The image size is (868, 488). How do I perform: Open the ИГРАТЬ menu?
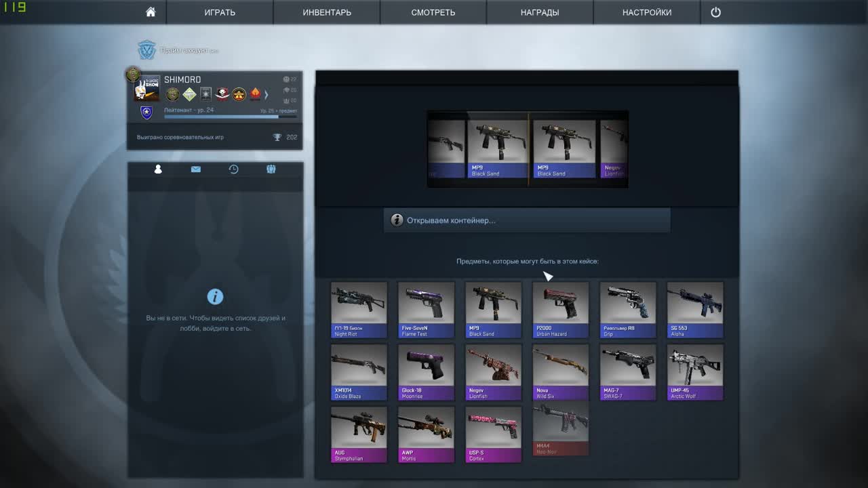[x=220, y=12]
